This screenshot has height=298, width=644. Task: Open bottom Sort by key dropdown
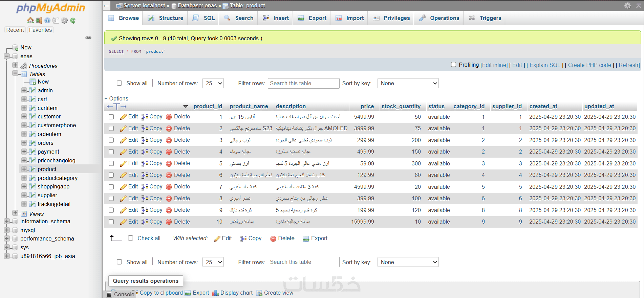click(x=408, y=262)
